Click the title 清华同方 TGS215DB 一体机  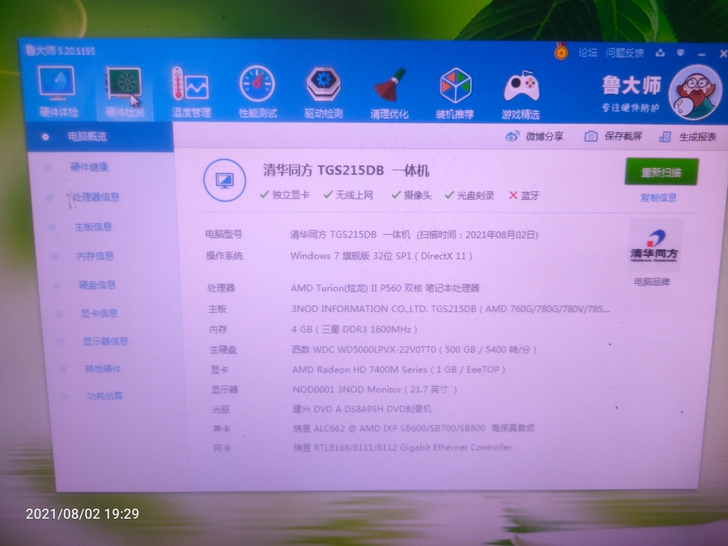point(346,170)
